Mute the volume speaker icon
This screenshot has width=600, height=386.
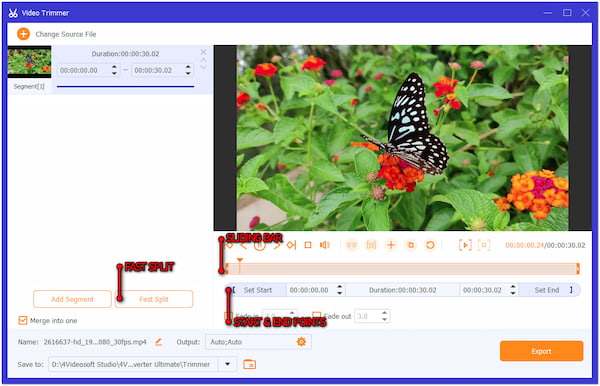tap(324, 245)
